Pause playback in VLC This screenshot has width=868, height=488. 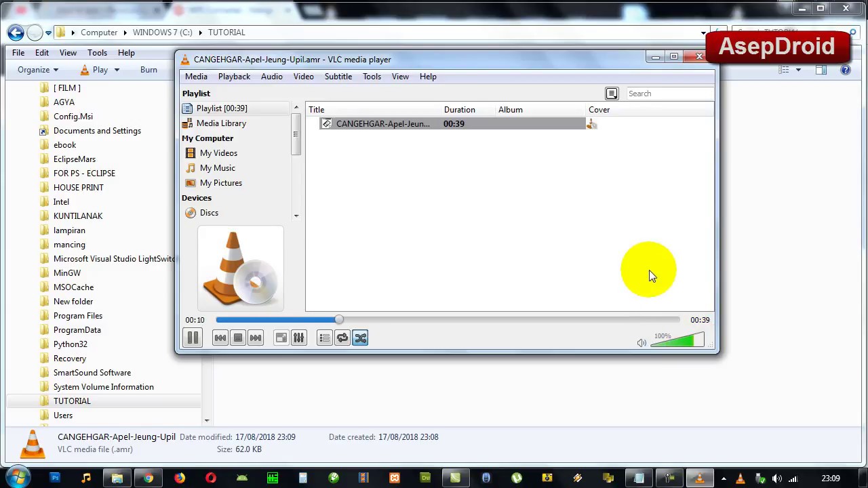193,338
